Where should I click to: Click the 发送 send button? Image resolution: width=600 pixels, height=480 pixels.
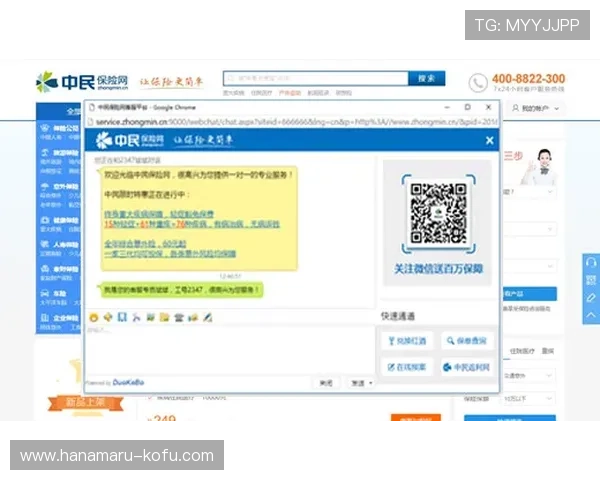[358, 383]
